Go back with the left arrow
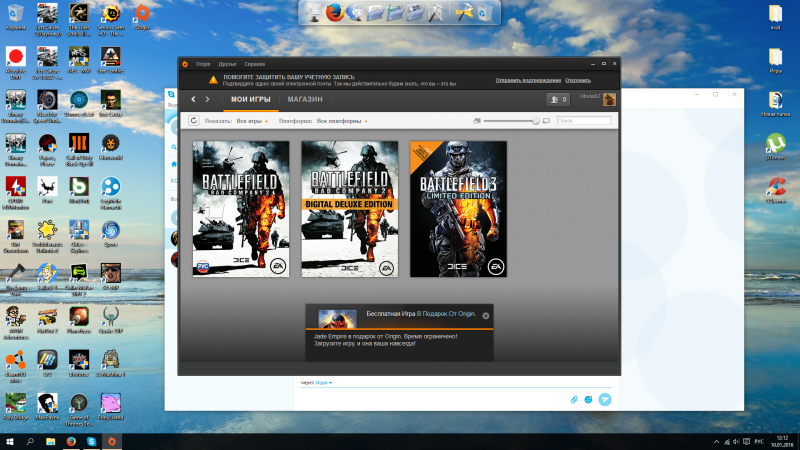 point(193,99)
